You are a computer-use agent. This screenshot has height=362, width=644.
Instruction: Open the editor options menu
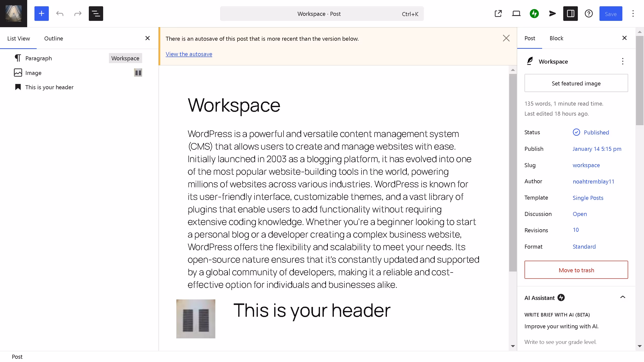633,14
